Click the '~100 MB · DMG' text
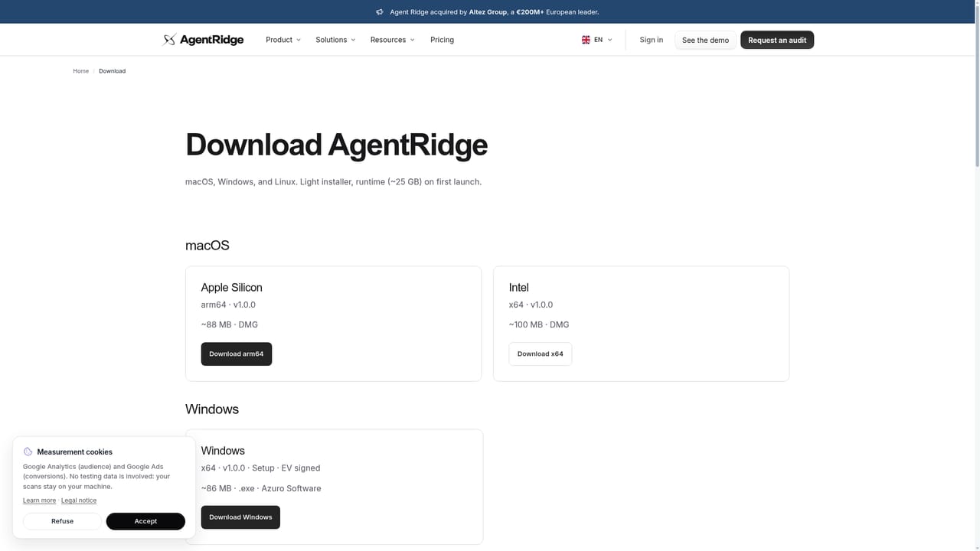The height and width of the screenshot is (551, 980). (x=539, y=324)
